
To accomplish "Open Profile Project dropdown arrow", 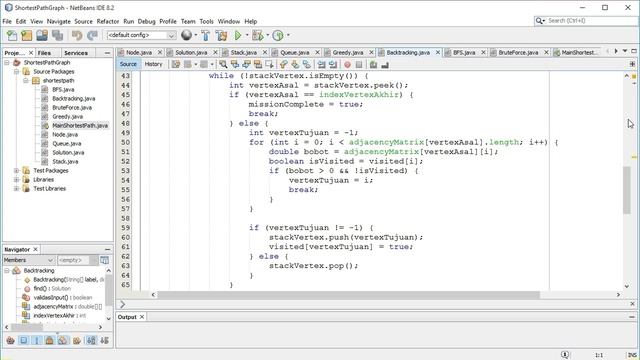I will pyautogui.click(x=288, y=36).
